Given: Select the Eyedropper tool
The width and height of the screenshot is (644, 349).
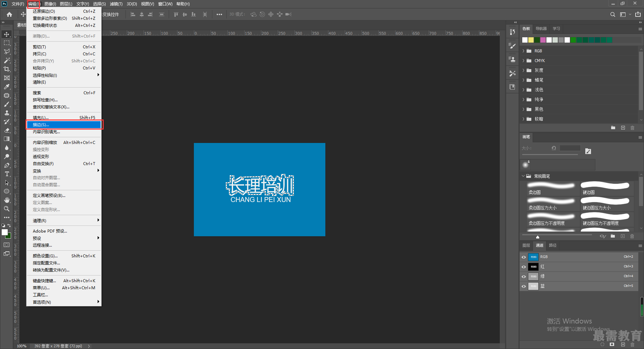Looking at the screenshot, I should point(7,87).
